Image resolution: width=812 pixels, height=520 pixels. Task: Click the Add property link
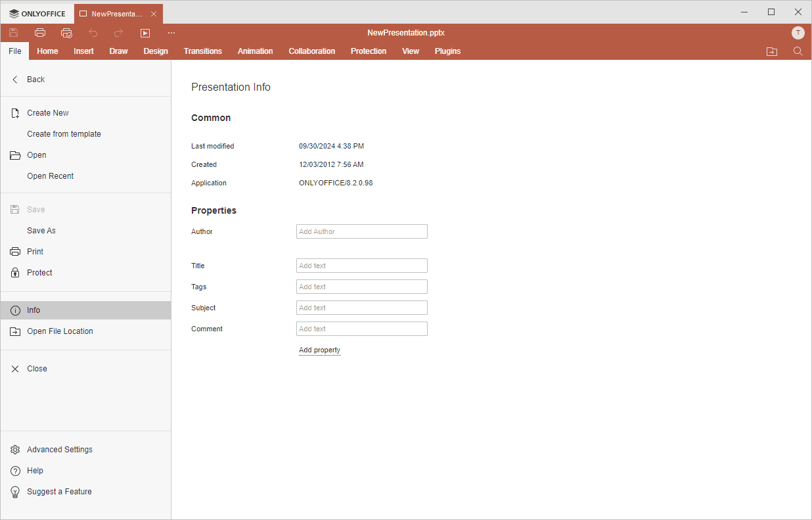(x=319, y=350)
